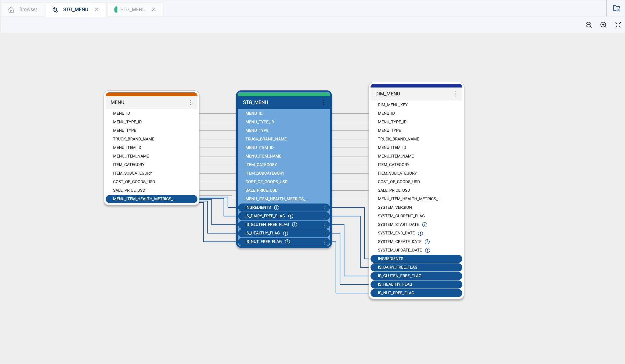This screenshot has height=364, width=625.
Task: Click the fit-to-screen collapse arrows icon
Action: click(x=618, y=25)
